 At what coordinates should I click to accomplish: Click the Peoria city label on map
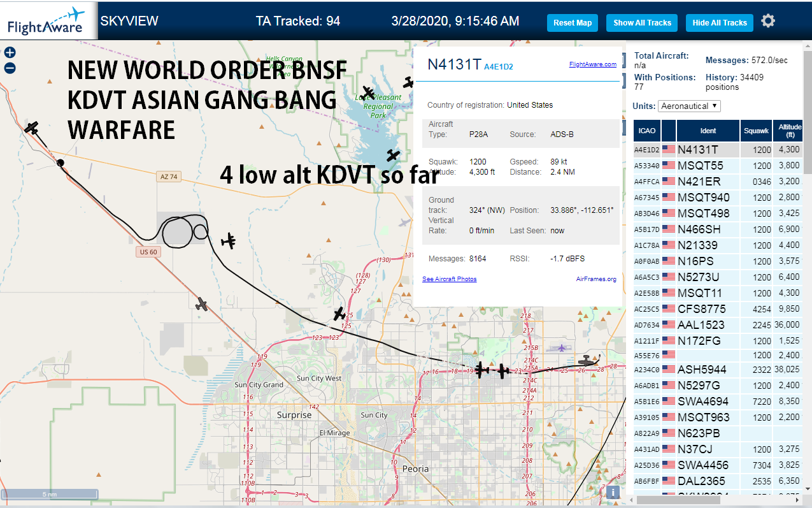coord(415,469)
